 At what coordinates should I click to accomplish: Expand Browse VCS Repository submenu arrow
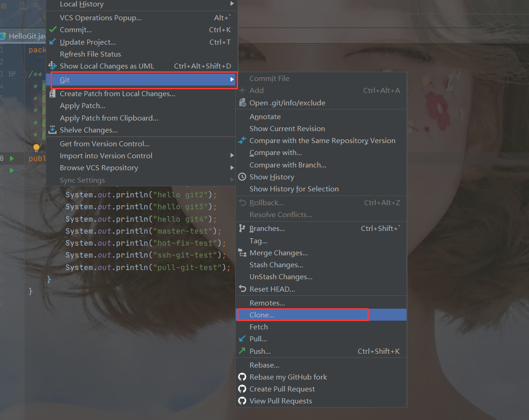pyautogui.click(x=232, y=167)
